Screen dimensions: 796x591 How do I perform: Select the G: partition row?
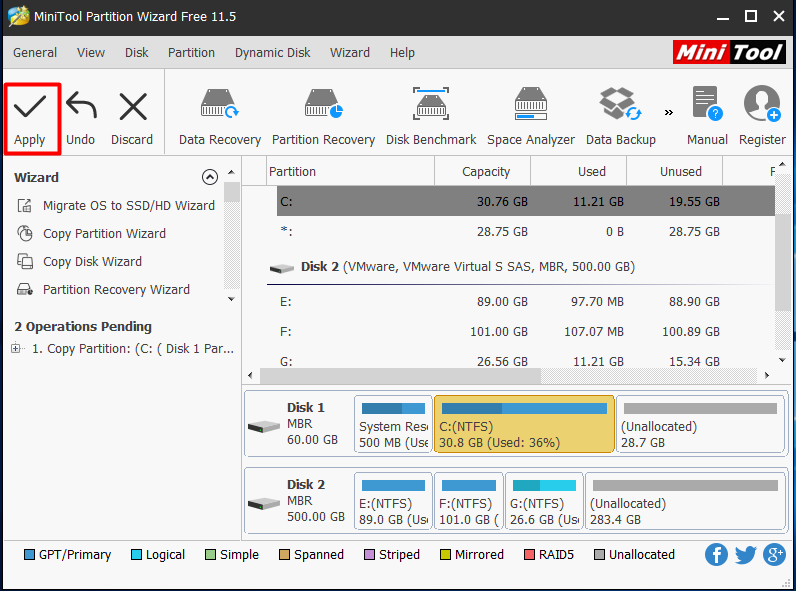click(x=526, y=361)
